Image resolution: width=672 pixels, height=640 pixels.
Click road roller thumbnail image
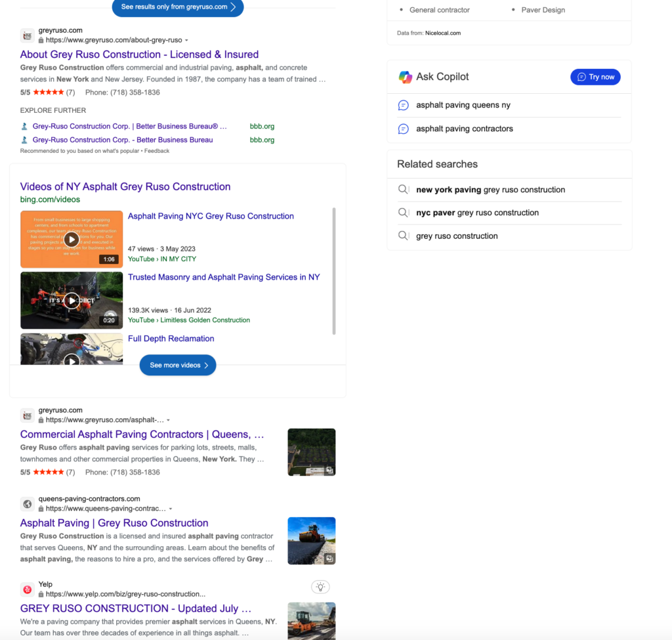click(312, 541)
